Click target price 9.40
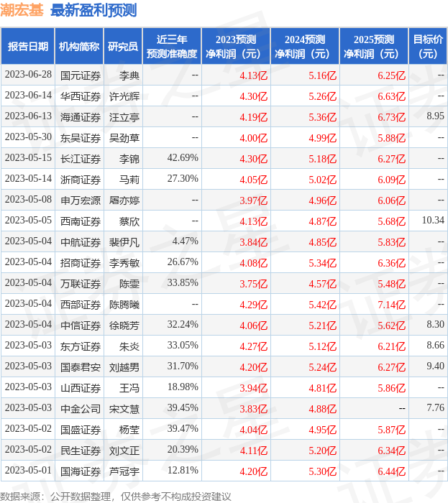Image resolution: width=448 pixels, height=503 pixels. point(435,366)
